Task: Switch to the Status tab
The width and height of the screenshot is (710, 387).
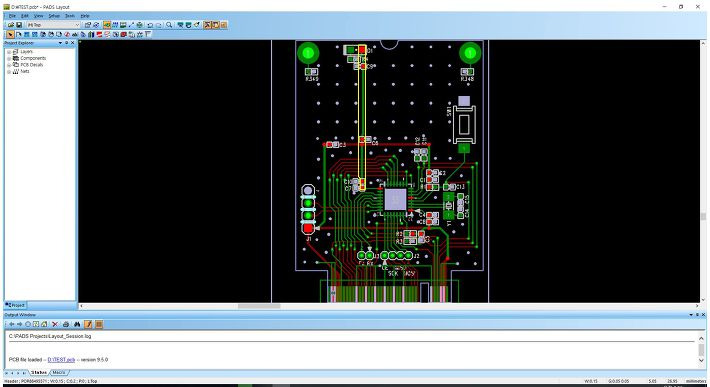Action: pyautogui.click(x=39, y=373)
